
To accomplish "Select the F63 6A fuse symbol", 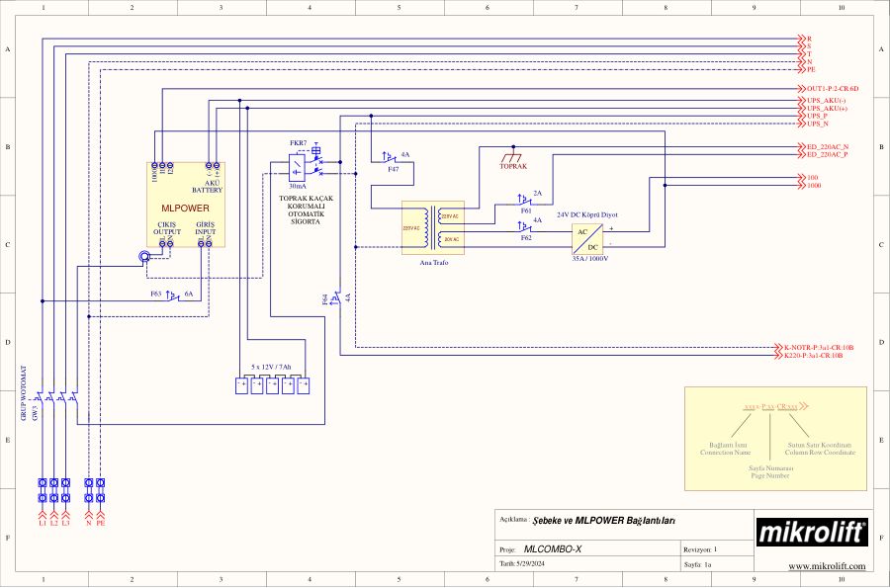I will click(x=172, y=296).
